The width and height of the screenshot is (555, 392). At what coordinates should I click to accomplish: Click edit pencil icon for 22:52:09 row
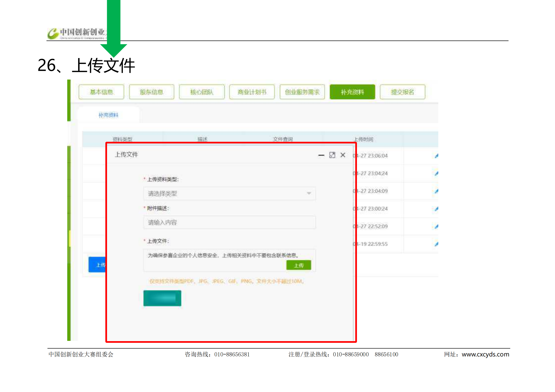click(x=436, y=226)
